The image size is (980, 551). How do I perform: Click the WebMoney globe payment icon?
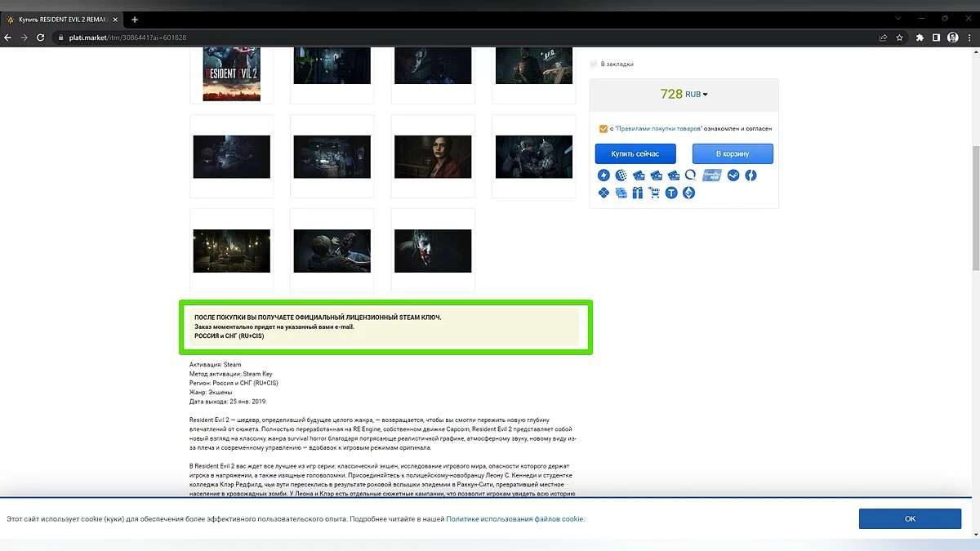(x=621, y=176)
